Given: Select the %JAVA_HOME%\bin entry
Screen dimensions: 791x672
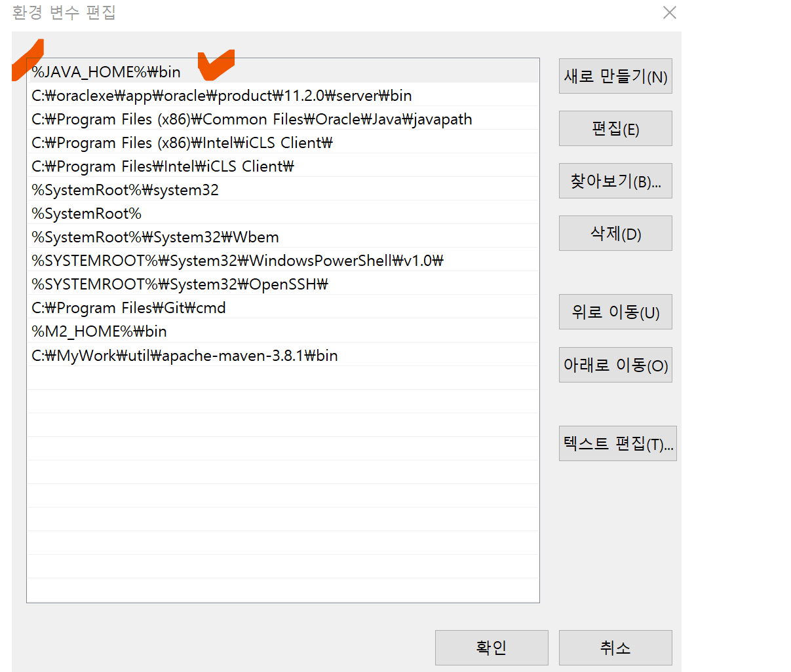Looking at the screenshot, I should (x=283, y=71).
